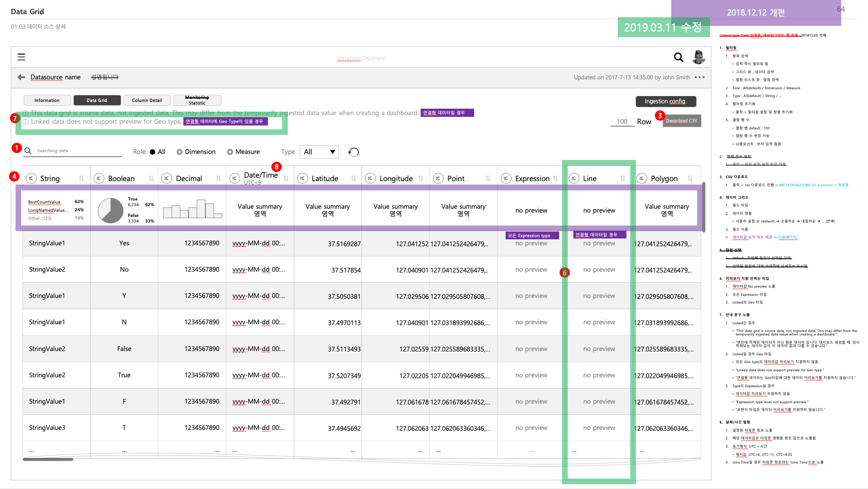Sort the Point column
Screen dimensions: 868x489
point(488,179)
